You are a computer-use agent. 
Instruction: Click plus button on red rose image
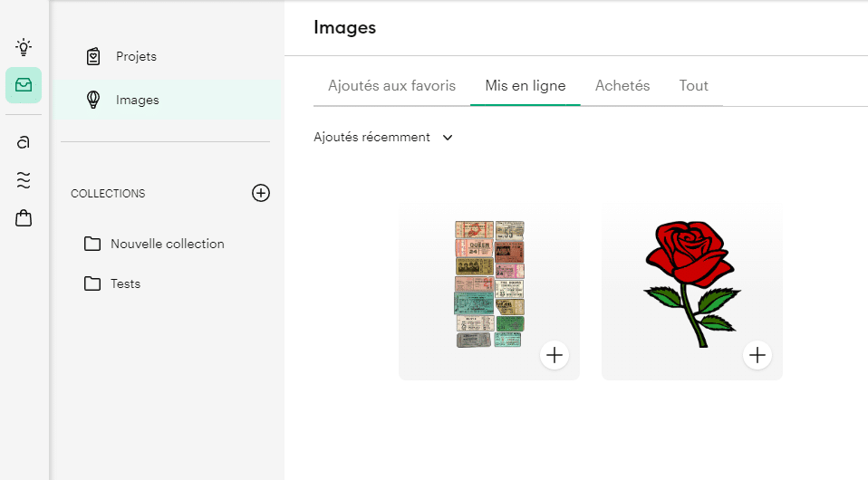(757, 355)
